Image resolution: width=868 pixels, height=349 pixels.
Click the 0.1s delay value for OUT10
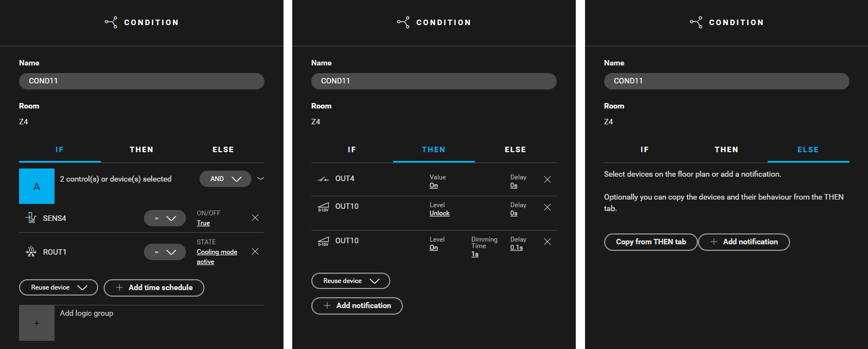point(516,248)
